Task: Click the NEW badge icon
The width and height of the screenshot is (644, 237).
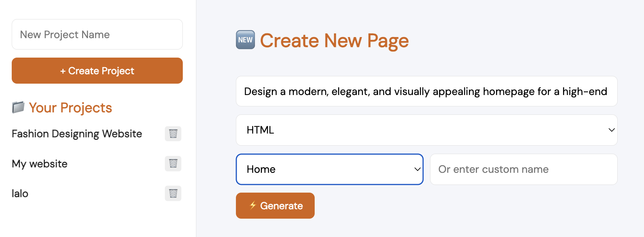Action: pos(245,40)
